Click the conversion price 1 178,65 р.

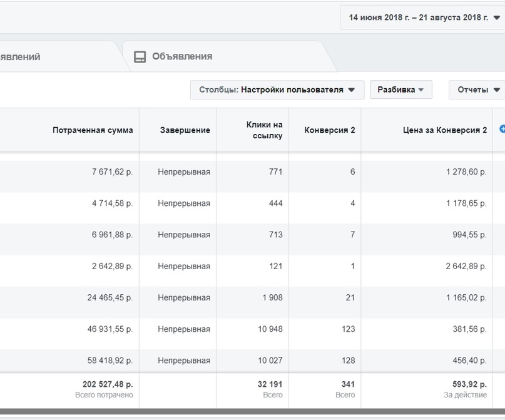[466, 203]
